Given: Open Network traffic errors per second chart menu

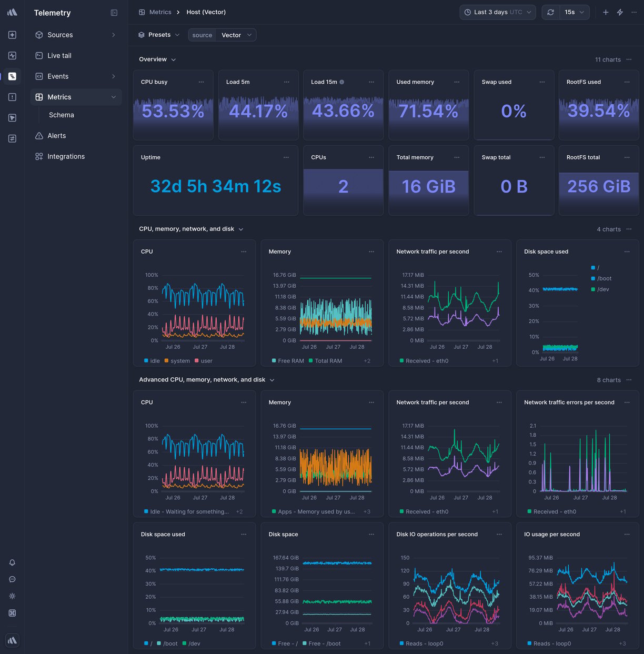Looking at the screenshot, I should 627,403.
